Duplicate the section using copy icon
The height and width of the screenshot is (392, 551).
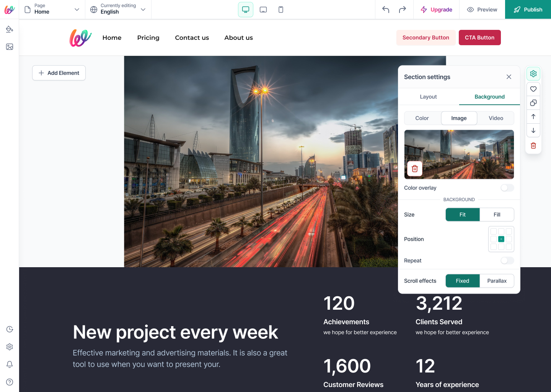[x=533, y=103]
